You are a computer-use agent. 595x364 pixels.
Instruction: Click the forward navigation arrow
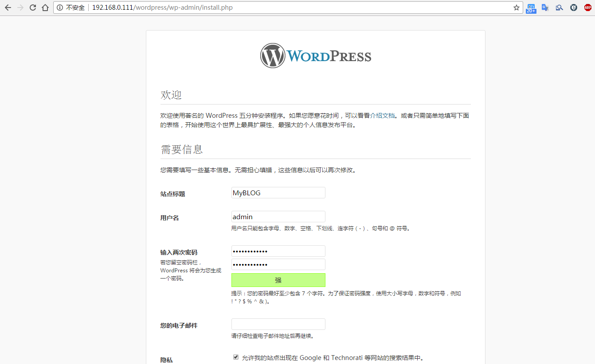coord(20,8)
